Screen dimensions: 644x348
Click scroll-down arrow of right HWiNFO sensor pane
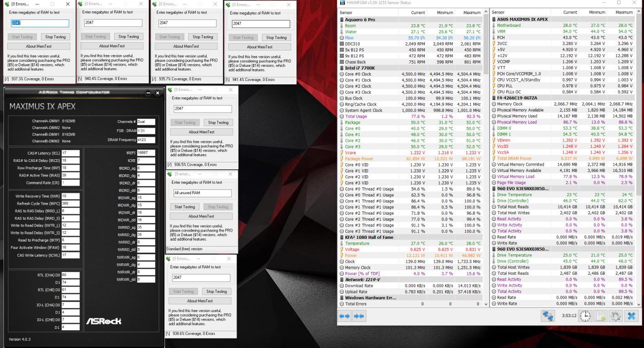[638, 304]
